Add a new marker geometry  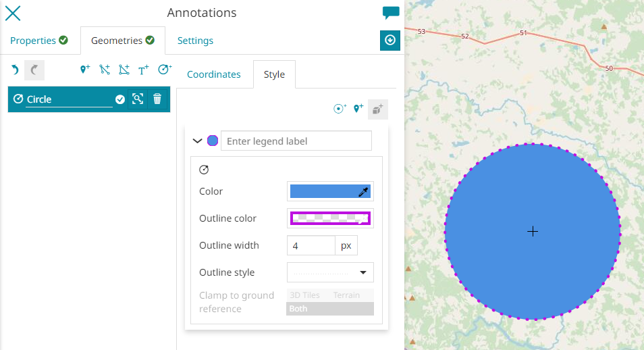[85, 70]
